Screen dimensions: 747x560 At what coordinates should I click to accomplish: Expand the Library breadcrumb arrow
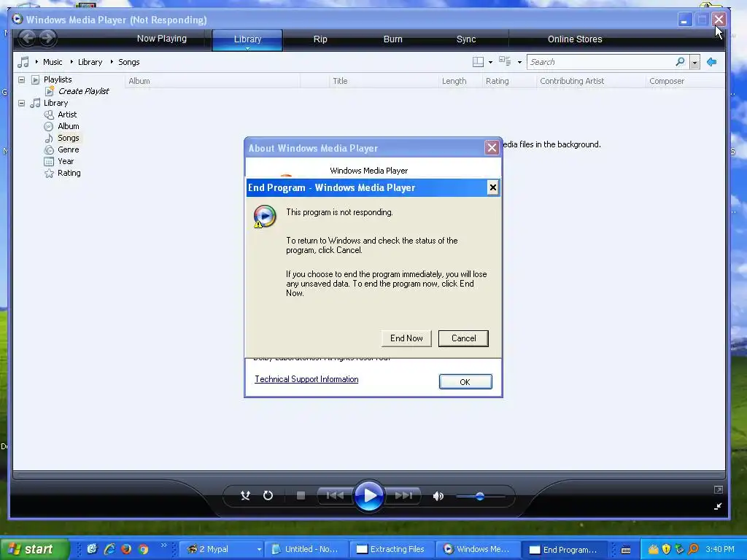(x=72, y=62)
